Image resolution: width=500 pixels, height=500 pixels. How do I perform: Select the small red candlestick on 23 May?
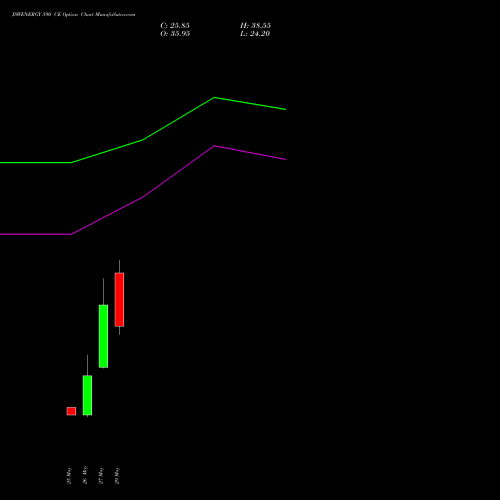(x=71, y=411)
